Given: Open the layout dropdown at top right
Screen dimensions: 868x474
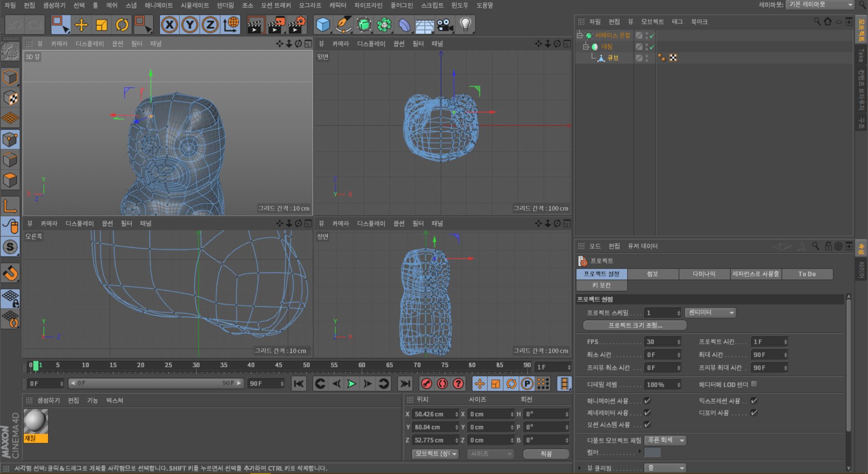Looking at the screenshot, I should pyautogui.click(x=821, y=5).
